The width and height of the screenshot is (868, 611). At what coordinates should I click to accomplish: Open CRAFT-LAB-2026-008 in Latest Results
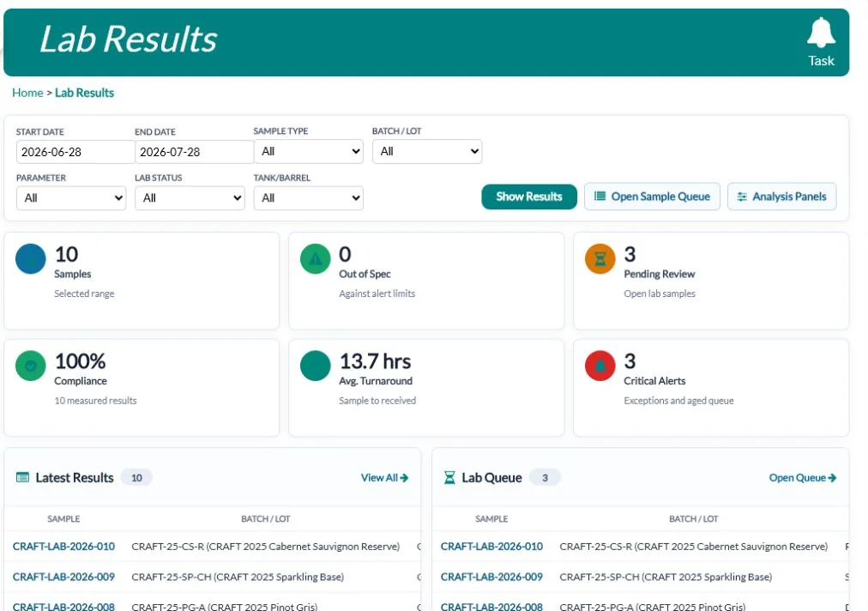point(63,606)
